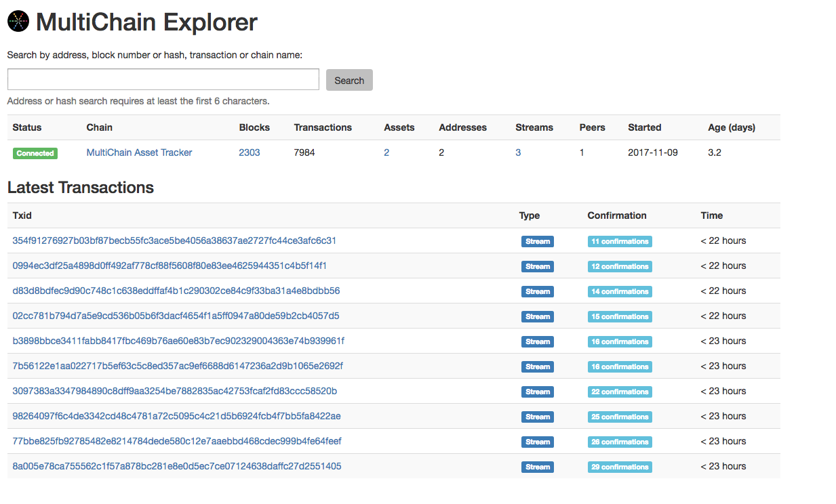836x504 pixels.
Task: Open the Streams count link 3
Action: click(518, 152)
